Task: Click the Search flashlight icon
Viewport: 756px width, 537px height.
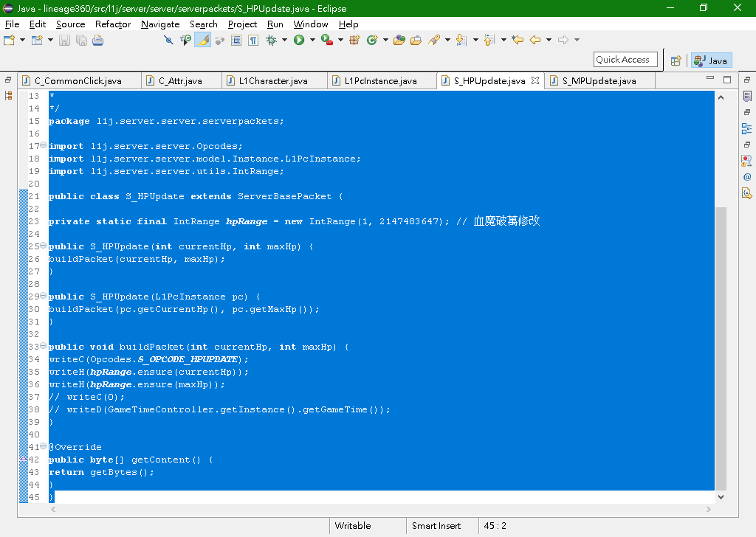Action: tap(434, 40)
